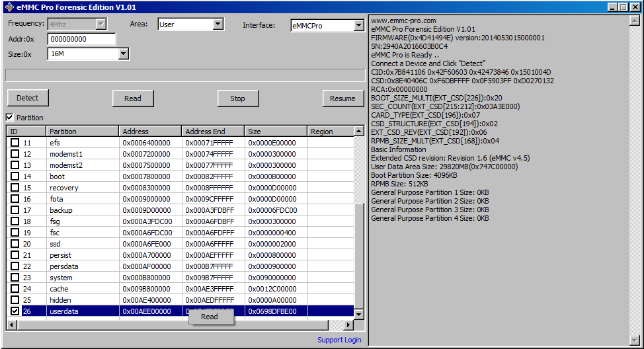
Task: Click the Address column header
Action: (x=150, y=132)
